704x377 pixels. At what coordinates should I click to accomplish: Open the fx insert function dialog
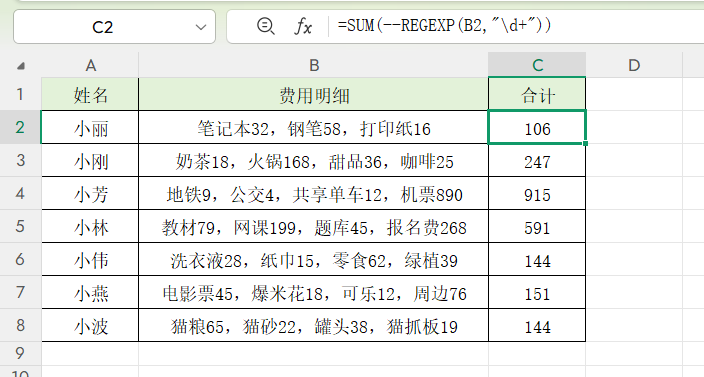click(x=303, y=26)
